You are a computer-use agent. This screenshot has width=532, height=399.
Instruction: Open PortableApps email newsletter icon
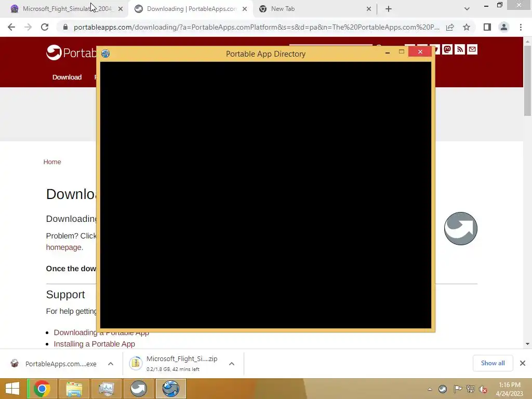point(472,49)
